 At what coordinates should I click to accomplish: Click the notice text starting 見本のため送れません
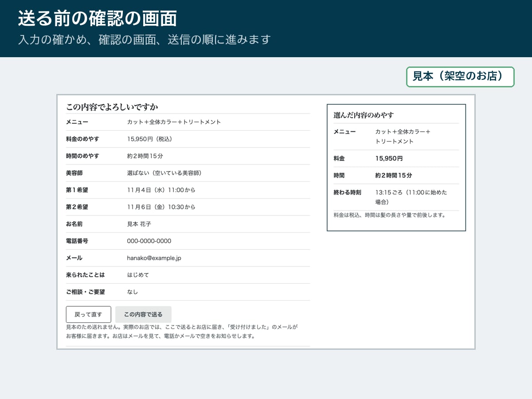182,331
